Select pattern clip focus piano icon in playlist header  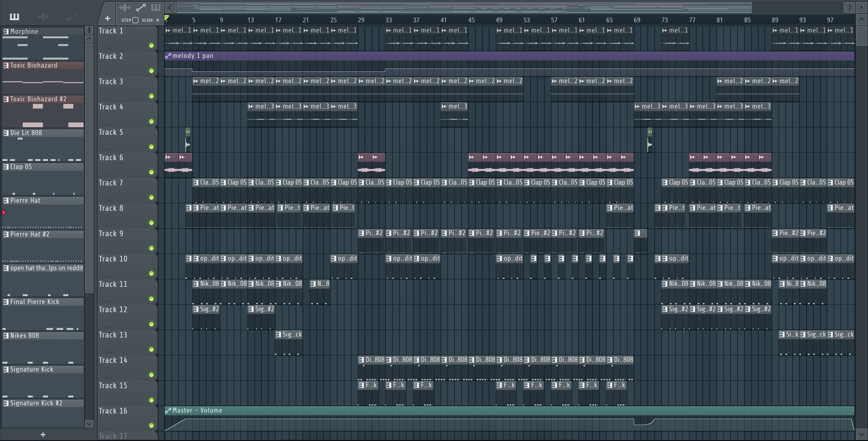[156, 7]
